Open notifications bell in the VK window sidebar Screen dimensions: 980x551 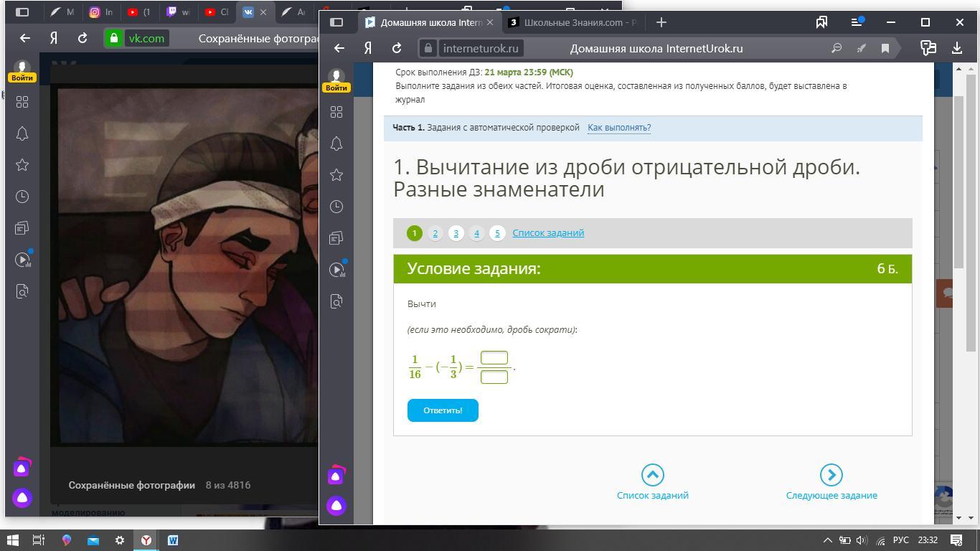pos(22,133)
